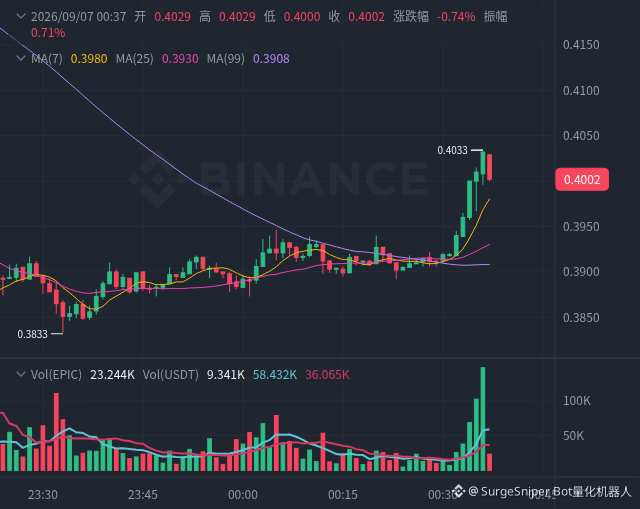Viewport: 640px width, 509px height.
Task: Click the latest red candlestick
Action: click(489, 167)
